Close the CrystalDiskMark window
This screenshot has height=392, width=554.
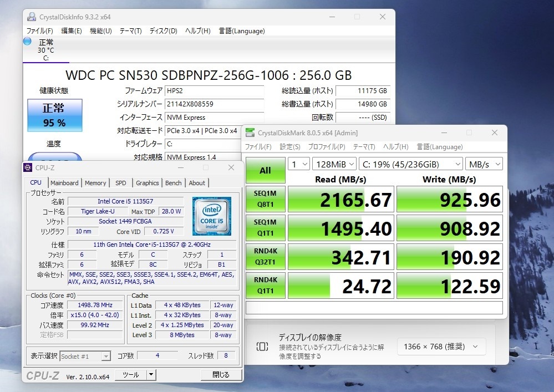coord(494,133)
